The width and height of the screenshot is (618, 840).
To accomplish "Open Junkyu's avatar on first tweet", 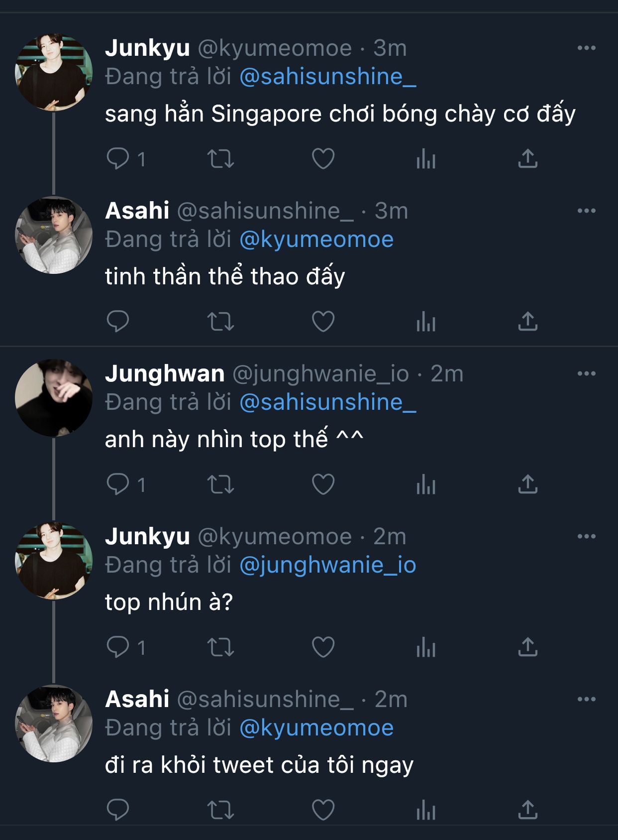I will click(54, 72).
